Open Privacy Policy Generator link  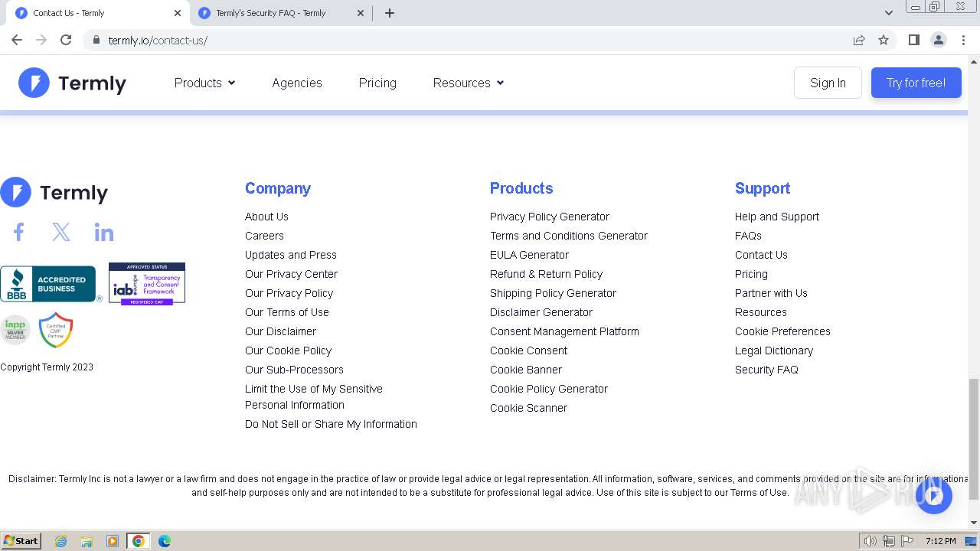point(550,217)
